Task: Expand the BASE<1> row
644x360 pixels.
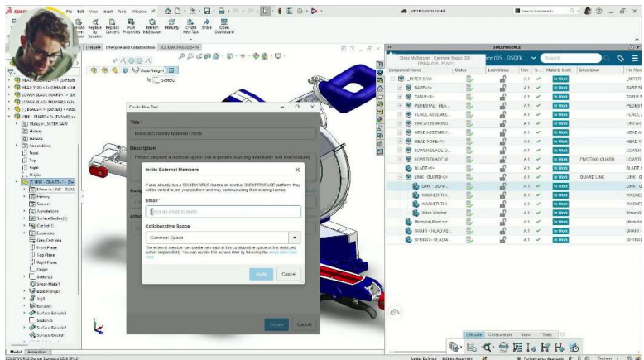Action: coord(400,88)
